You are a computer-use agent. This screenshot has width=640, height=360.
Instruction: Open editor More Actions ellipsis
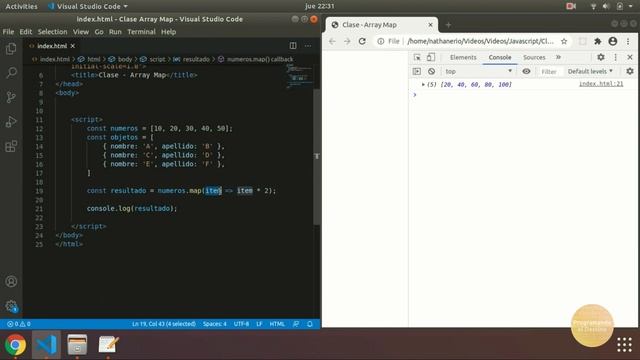[308, 46]
